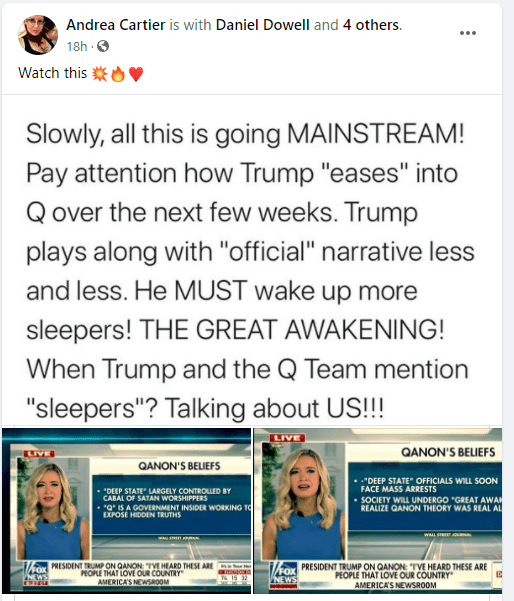Click LIVE badge in the right image
Screen dimensions: 514x601
pos(287,438)
